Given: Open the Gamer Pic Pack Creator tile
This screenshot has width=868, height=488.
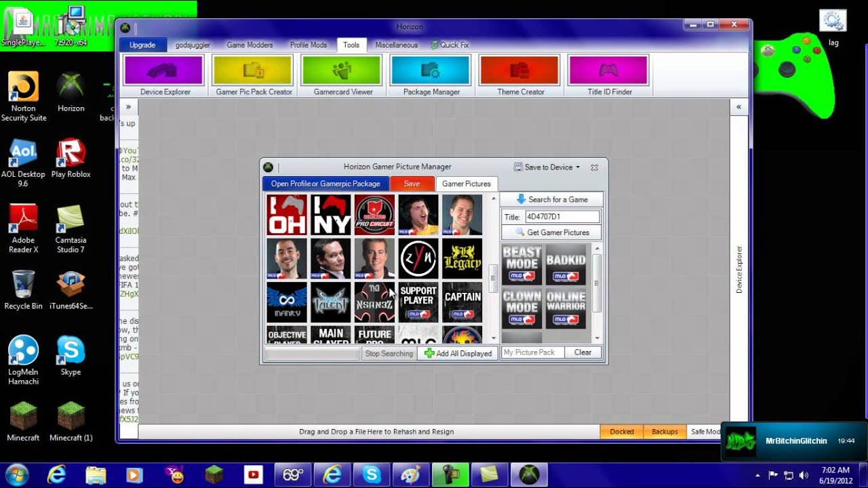Looking at the screenshot, I should pos(254,75).
